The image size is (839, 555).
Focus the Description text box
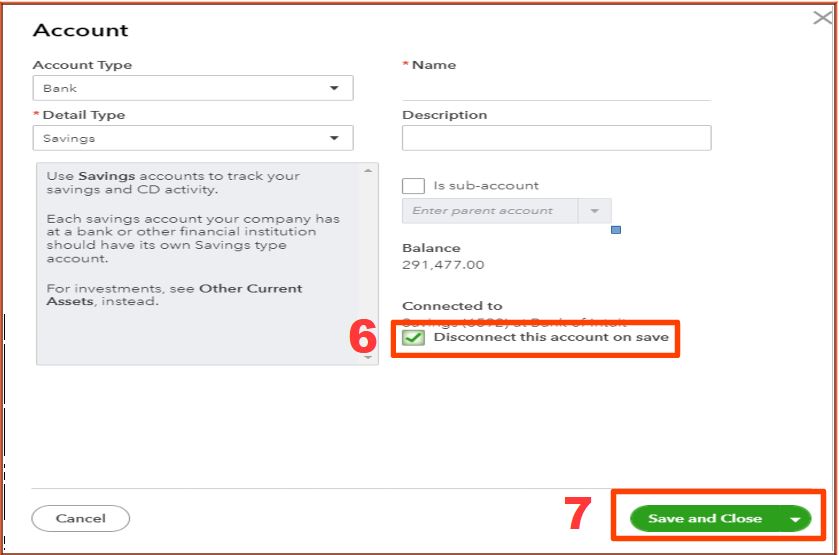[556, 138]
